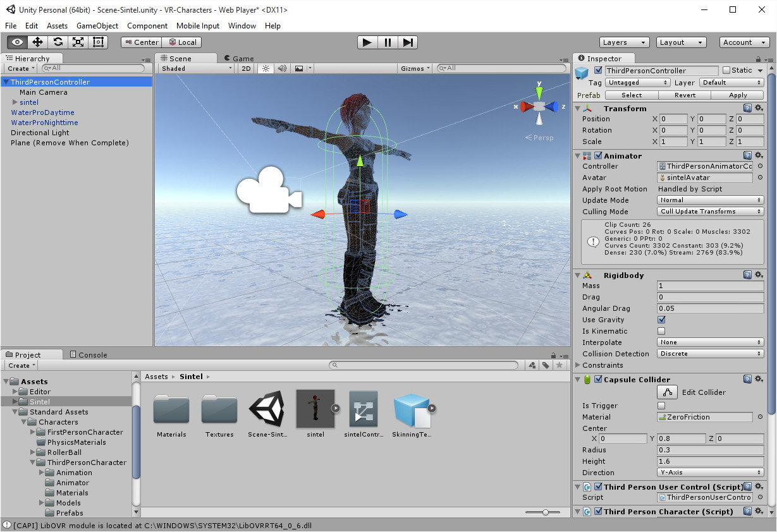Toggle ThirdPersonController active checkbox

pyautogui.click(x=599, y=70)
